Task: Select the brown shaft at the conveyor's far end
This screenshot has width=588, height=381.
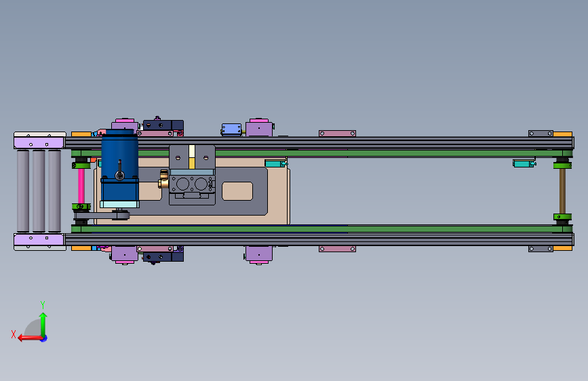Action: [x=562, y=191]
